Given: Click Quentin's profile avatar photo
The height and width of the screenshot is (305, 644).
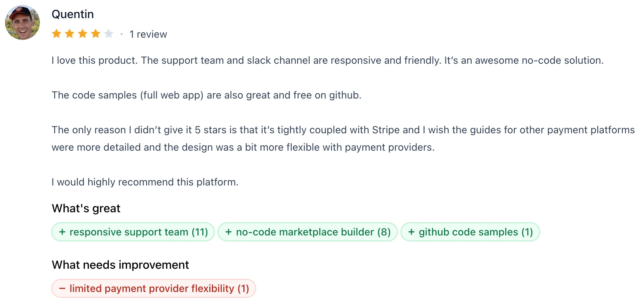Looking at the screenshot, I should [x=22, y=22].
